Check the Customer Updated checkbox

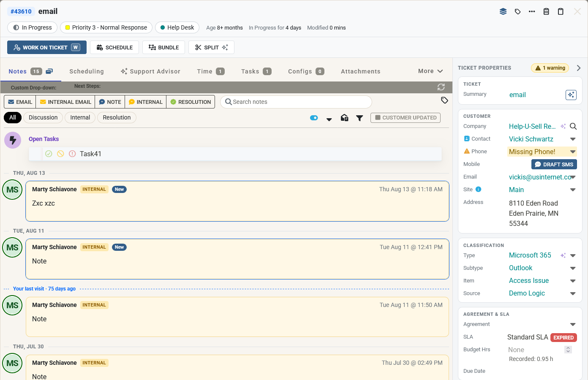[378, 117]
